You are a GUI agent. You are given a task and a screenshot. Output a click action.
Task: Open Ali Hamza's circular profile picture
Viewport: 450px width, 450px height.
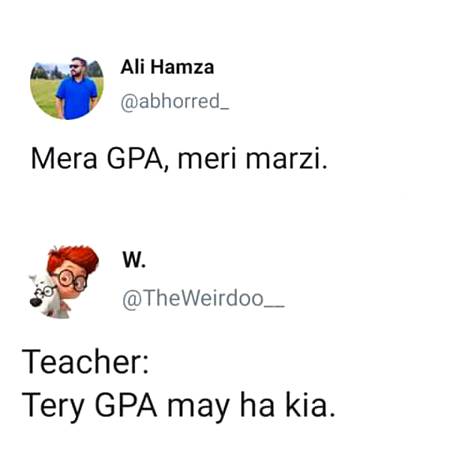click(67, 88)
